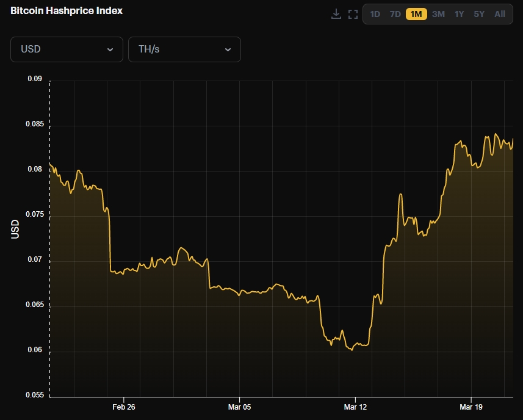Select the 7D time range
Viewport: 523px width, 420px height.
(395, 14)
